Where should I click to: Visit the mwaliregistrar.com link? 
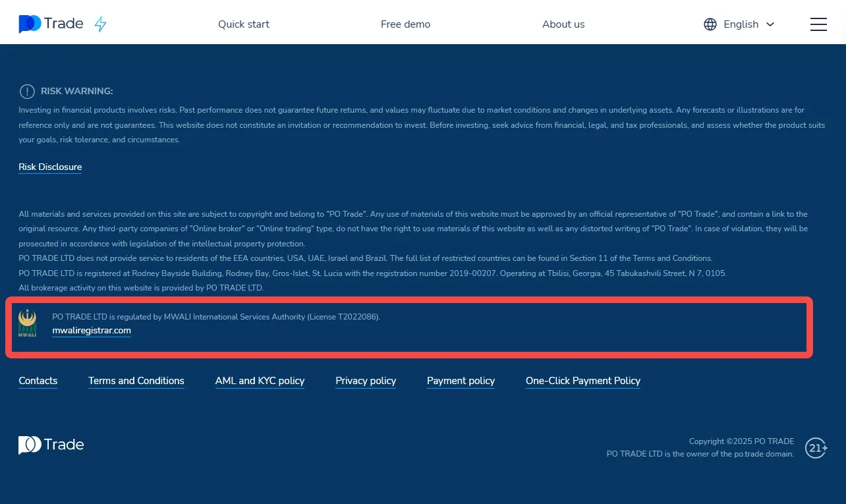(92, 331)
